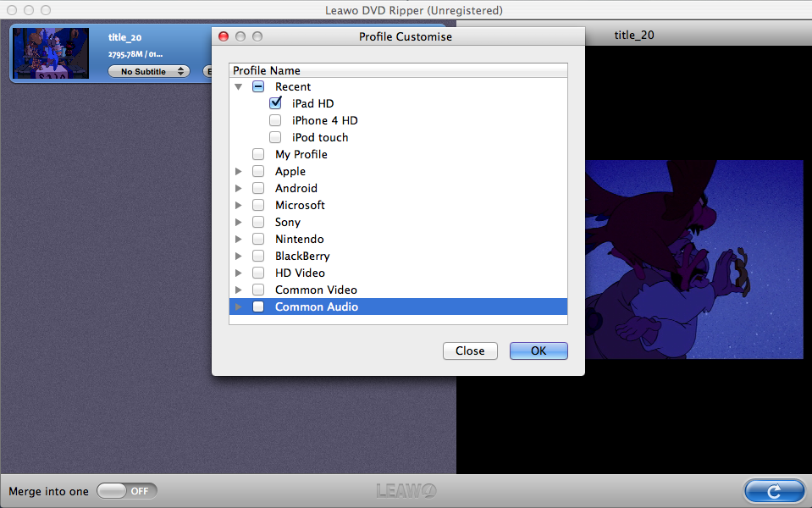Select the Common Video row label
This screenshot has height=508, width=812.
click(316, 290)
